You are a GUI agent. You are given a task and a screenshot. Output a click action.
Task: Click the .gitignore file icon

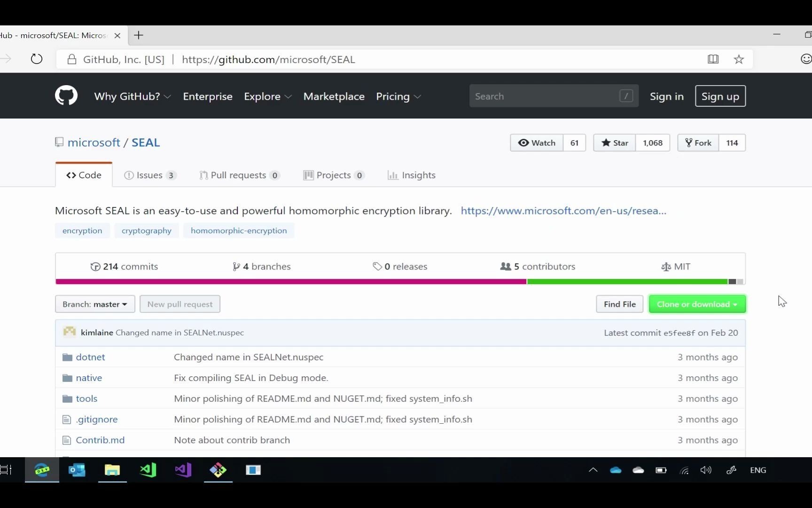[67, 419]
